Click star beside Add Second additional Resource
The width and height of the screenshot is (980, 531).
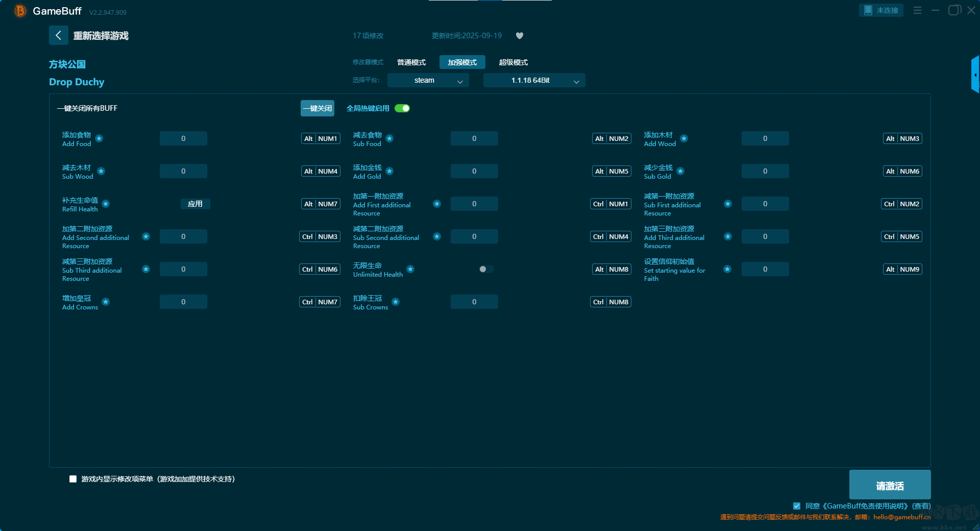146,236
